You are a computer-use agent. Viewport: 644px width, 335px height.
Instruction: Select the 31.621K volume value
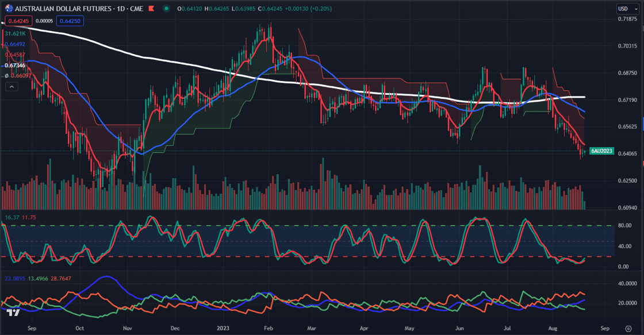pos(15,34)
